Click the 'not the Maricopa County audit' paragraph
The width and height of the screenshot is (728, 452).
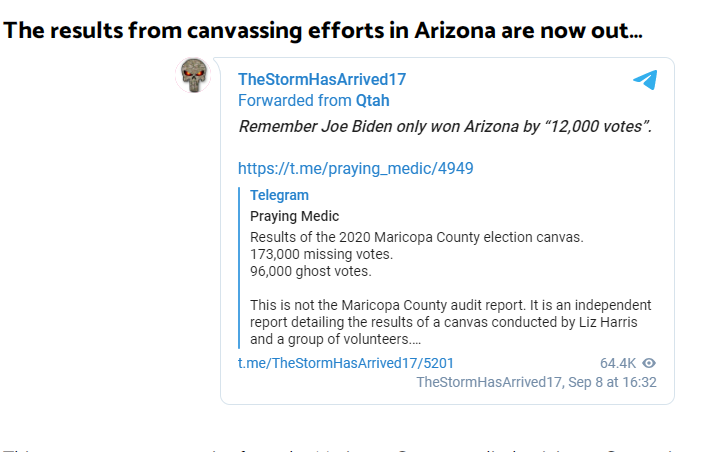click(450, 322)
